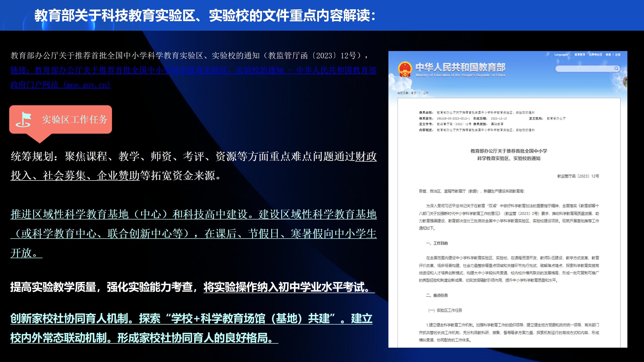644x362 pixels.
Task: Click the document heading 教育部办公厅关于推荐首批全国中小学
Action: (509, 151)
